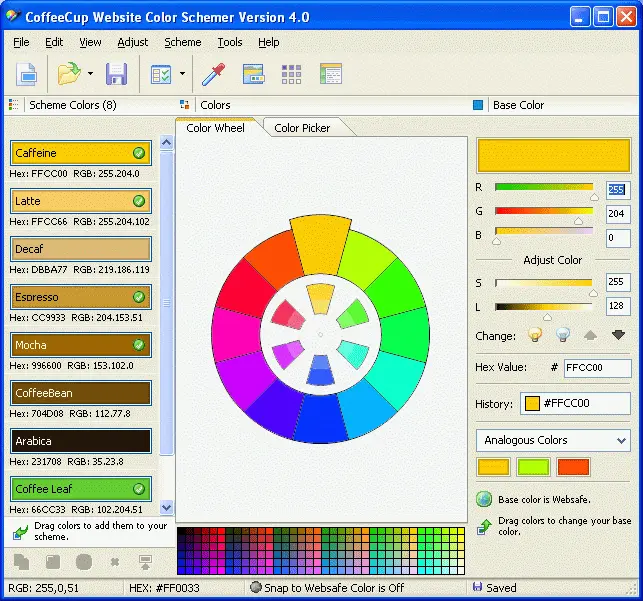This screenshot has height=601, width=643.
Task: Toggle Snap to Websafe Color indicator
Action: [256, 587]
